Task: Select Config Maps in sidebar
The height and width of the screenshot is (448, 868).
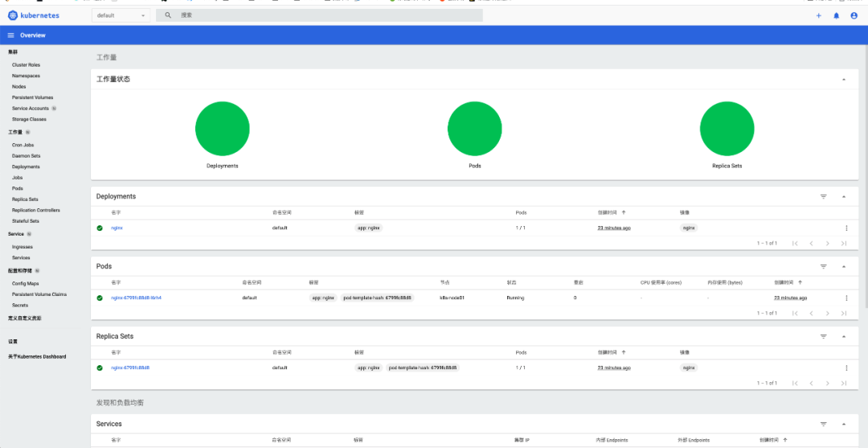Action: click(26, 283)
